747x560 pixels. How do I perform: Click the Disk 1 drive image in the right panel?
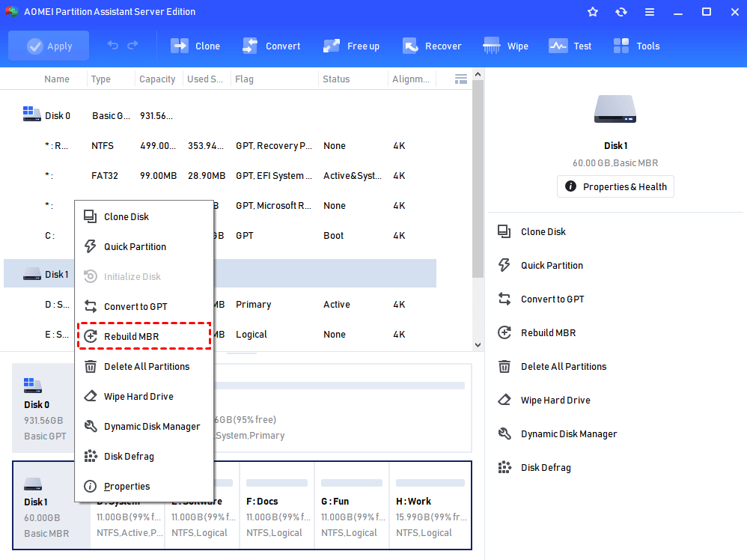point(615,109)
